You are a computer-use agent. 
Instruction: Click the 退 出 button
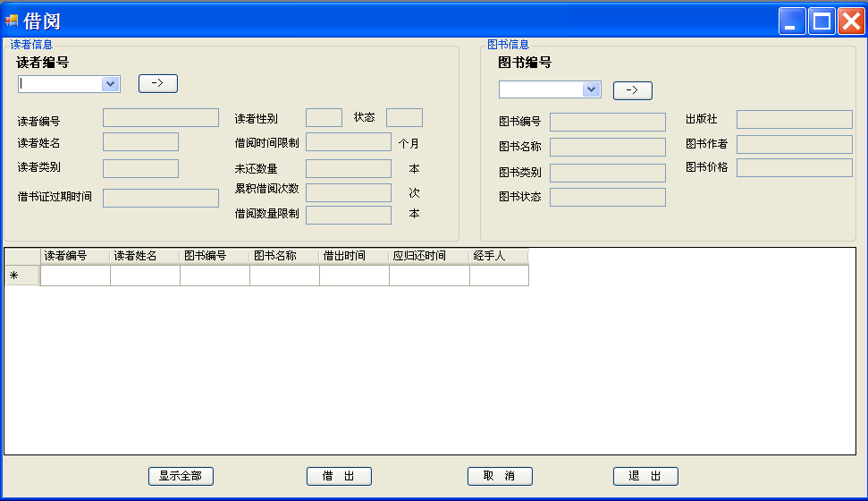(645, 476)
